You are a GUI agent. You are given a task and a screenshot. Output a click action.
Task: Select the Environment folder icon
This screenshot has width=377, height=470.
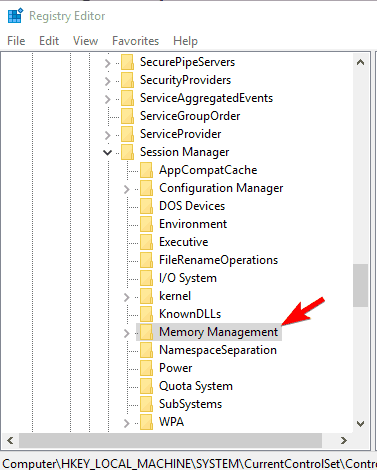click(x=146, y=224)
